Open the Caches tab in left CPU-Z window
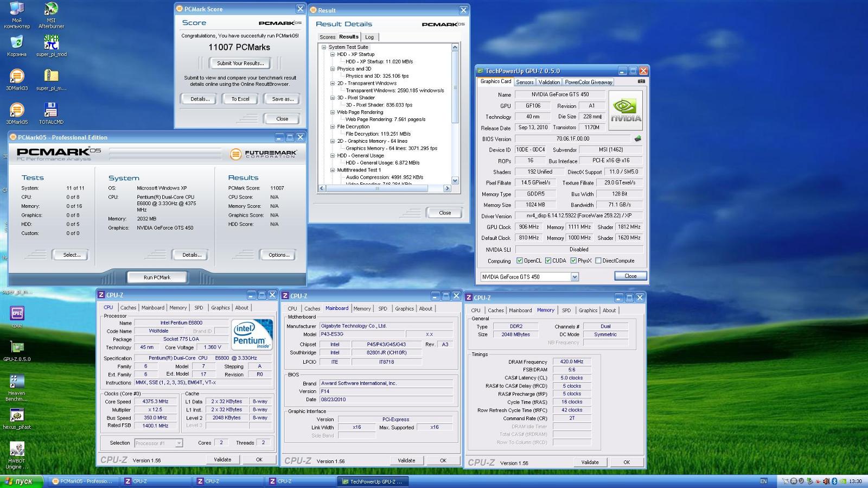 click(x=128, y=308)
